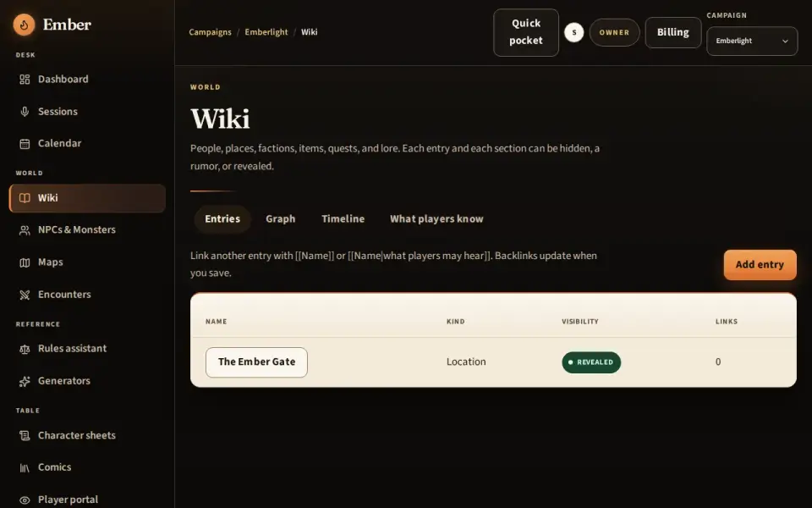The image size is (812, 508).
Task: Open Calendar from the sidebar
Action: click(87, 144)
